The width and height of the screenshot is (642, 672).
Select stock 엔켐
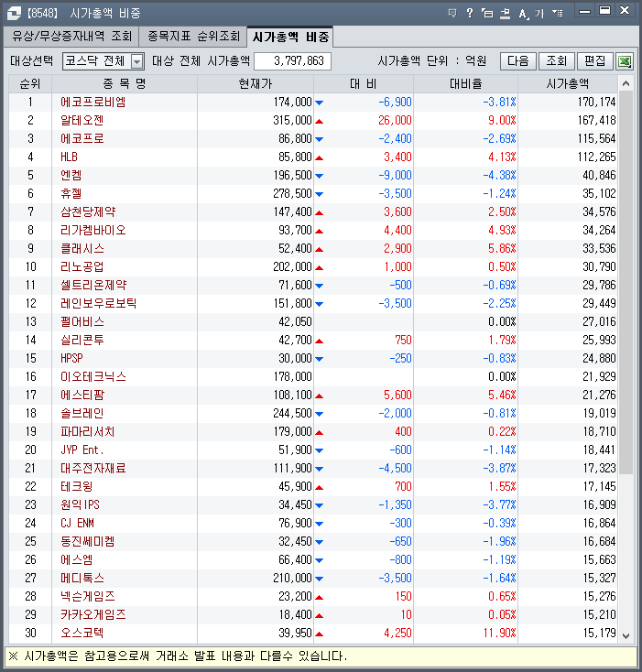tap(71, 175)
